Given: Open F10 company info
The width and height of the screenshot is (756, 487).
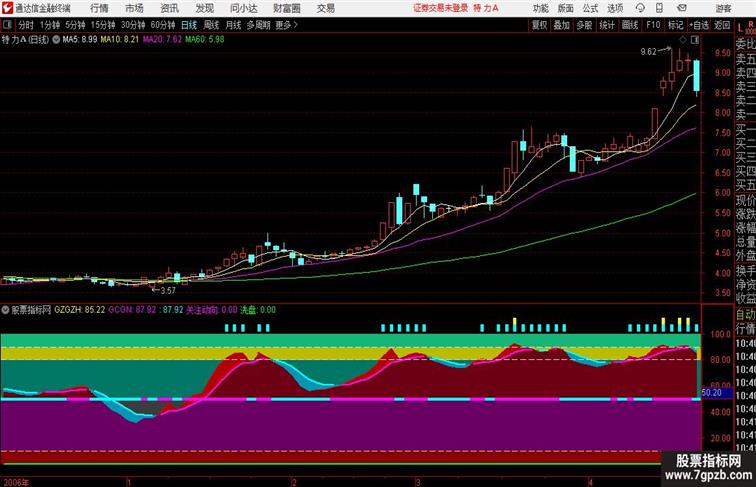Looking at the screenshot, I should pyautogui.click(x=653, y=25).
